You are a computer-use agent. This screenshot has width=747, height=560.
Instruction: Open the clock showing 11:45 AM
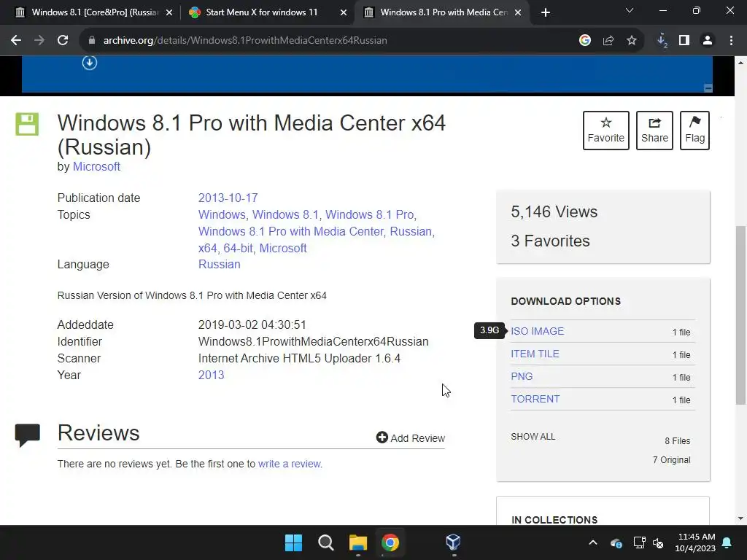point(695,542)
